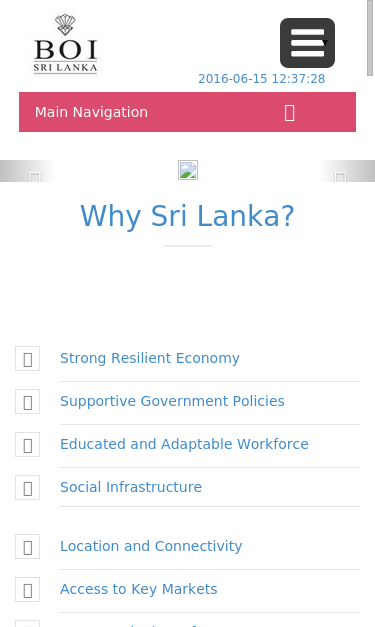375x627 pixels.
Task: Open Location and Connectivity link
Action: pos(151,546)
